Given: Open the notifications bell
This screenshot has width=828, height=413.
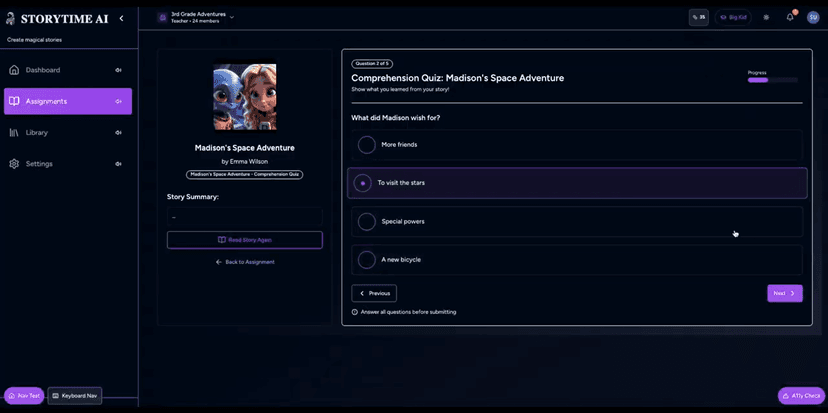Looking at the screenshot, I should point(790,17).
